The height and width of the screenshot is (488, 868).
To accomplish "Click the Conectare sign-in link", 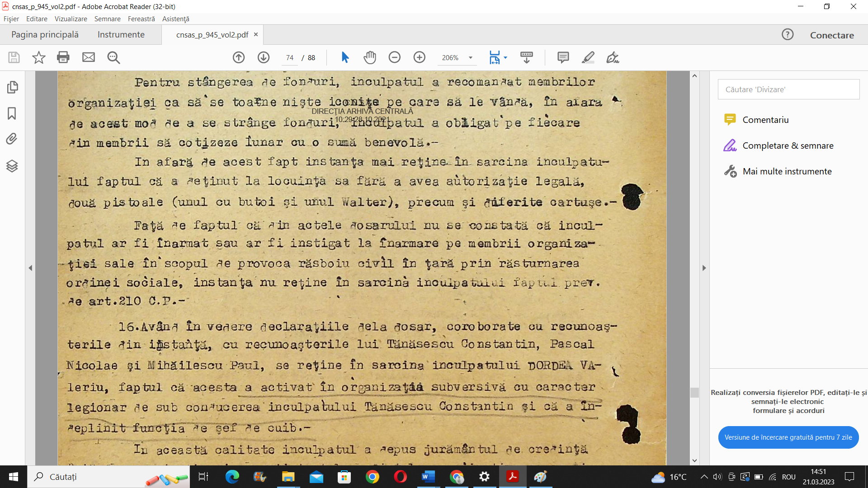I will pos(832,35).
